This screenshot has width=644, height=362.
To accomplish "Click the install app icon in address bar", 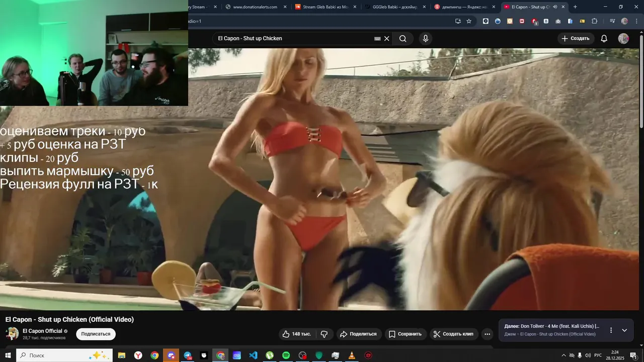I will tap(458, 21).
